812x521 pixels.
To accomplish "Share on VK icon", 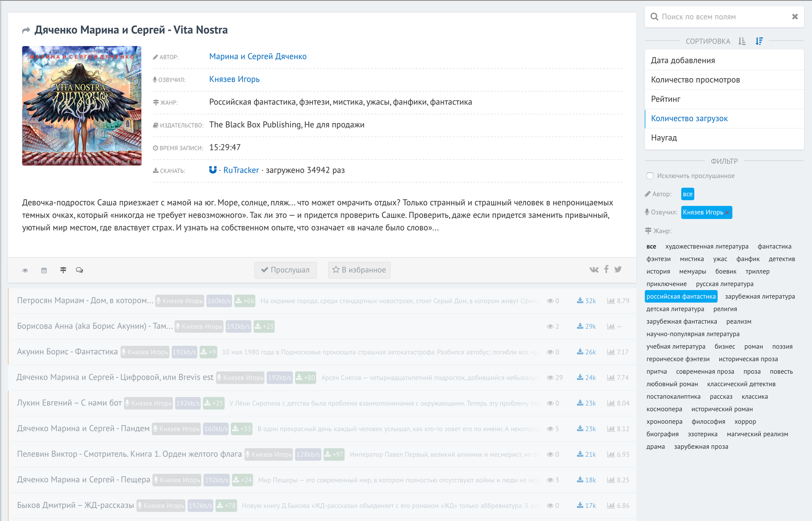I will [594, 269].
